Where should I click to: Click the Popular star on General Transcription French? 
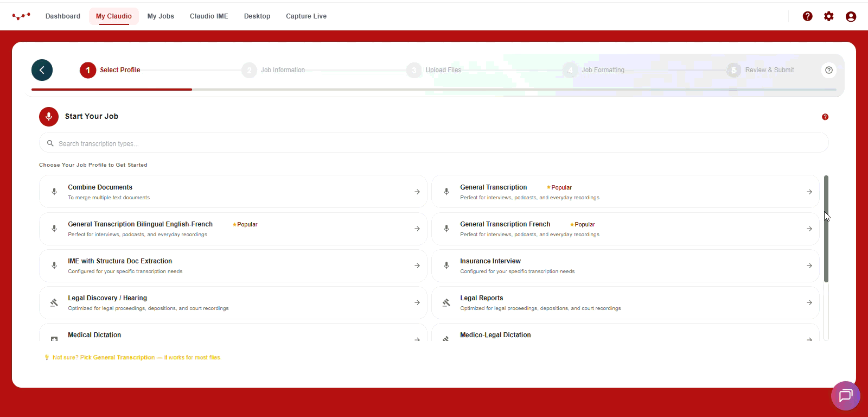(x=572, y=224)
